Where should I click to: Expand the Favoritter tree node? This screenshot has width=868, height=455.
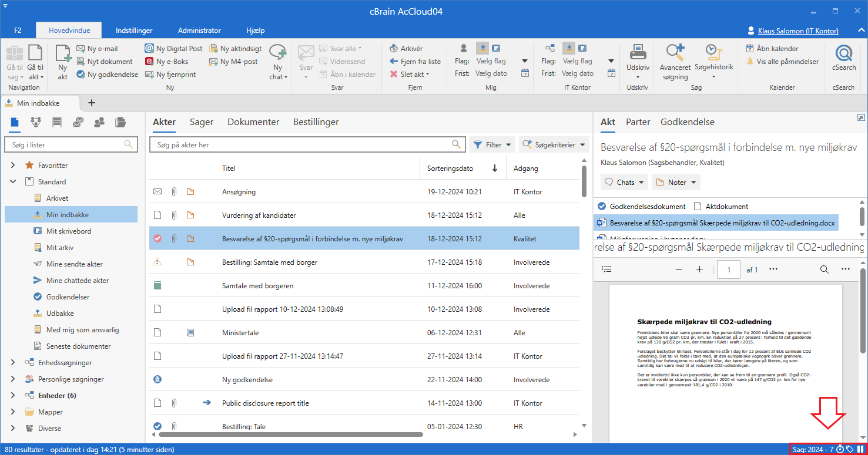13,166
